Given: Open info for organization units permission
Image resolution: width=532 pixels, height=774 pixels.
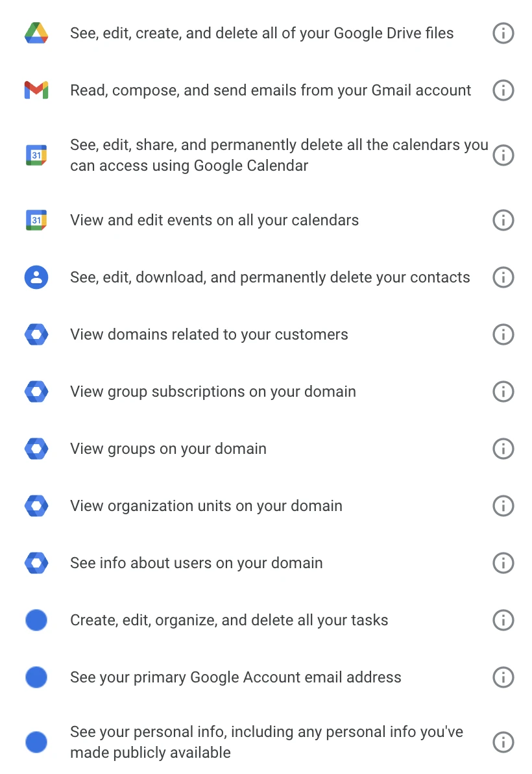Looking at the screenshot, I should [x=503, y=506].
